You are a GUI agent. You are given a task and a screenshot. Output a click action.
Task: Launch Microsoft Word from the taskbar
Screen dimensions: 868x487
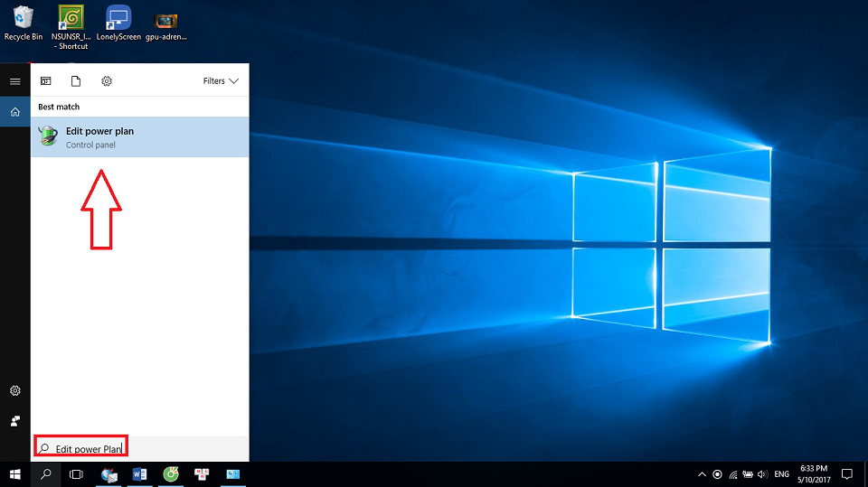pos(139,474)
